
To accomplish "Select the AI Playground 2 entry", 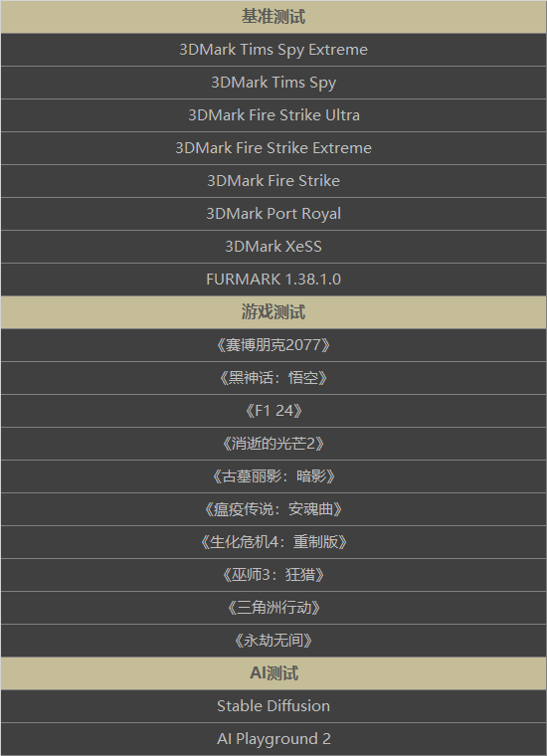I will (273, 739).
